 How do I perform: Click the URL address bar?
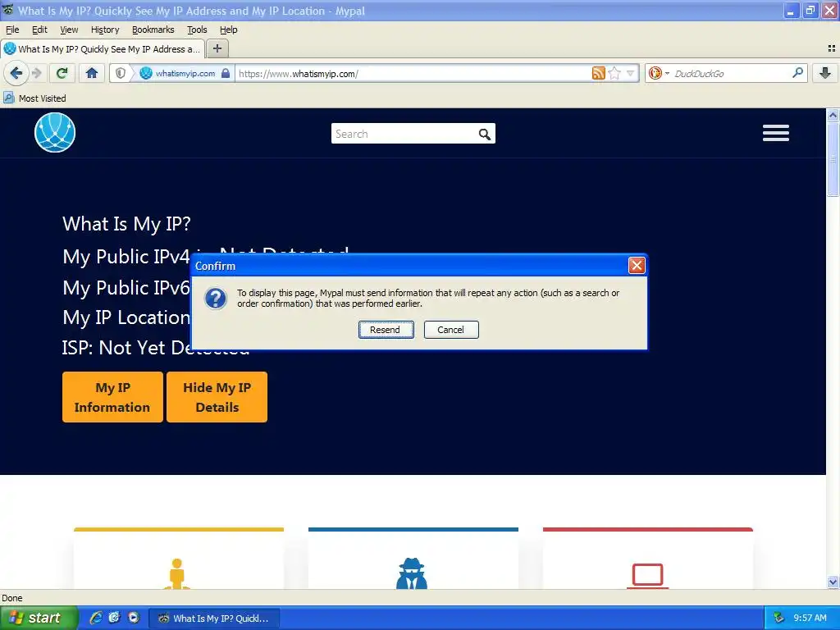pos(413,73)
